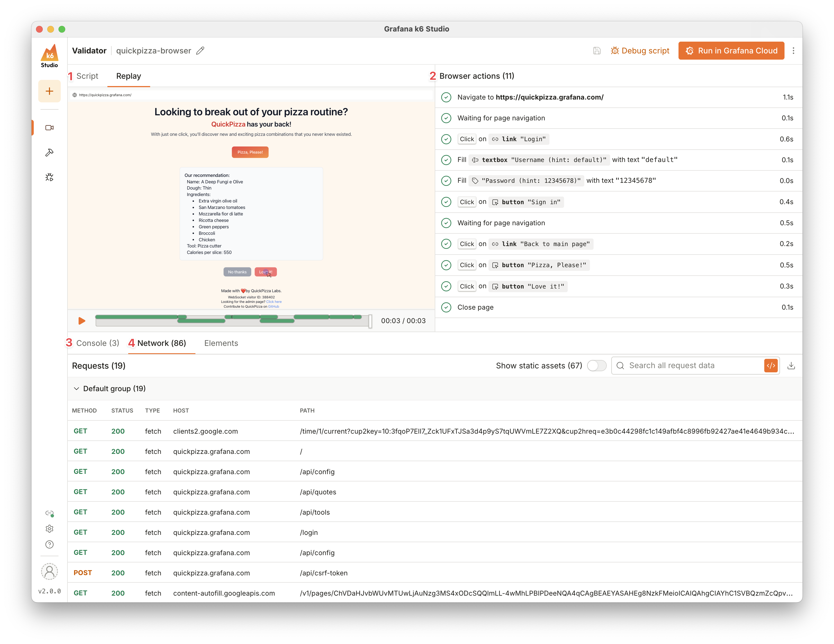This screenshot has height=644, width=834.
Task: Open the Elements tab
Action: (x=221, y=343)
